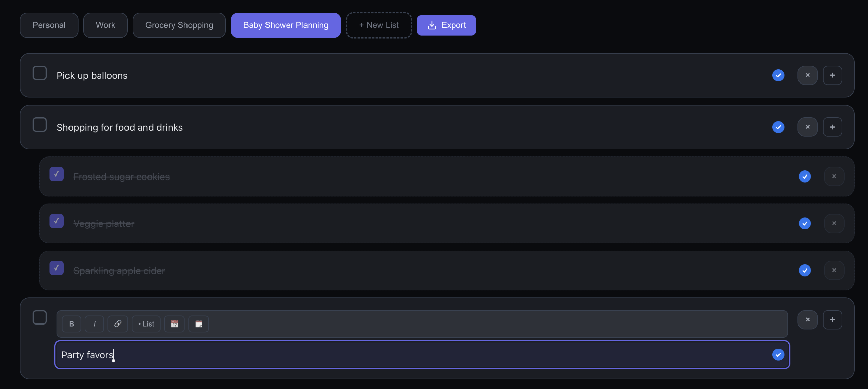
Task: Apply italic formatting with the I icon
Action: tap(94, 323)
